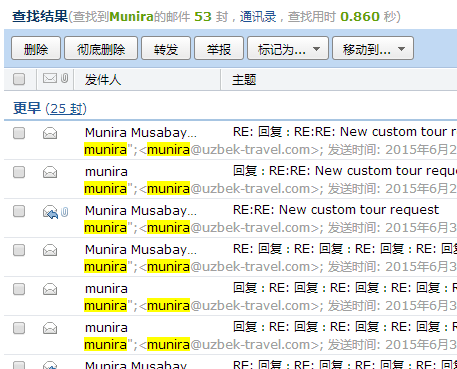
Task: Open fourth email subject 'RE: 回复：RE: 回复：RE:'
Action: point(345,249)
